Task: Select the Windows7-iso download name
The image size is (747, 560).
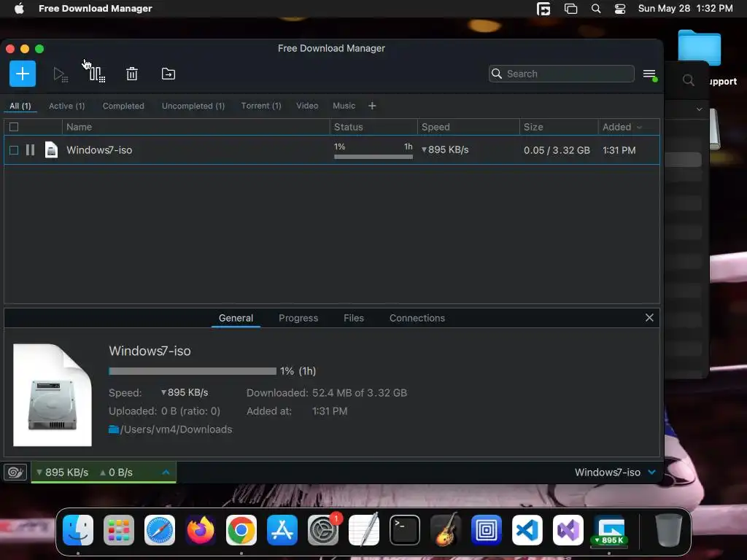Action: [99, 150]
